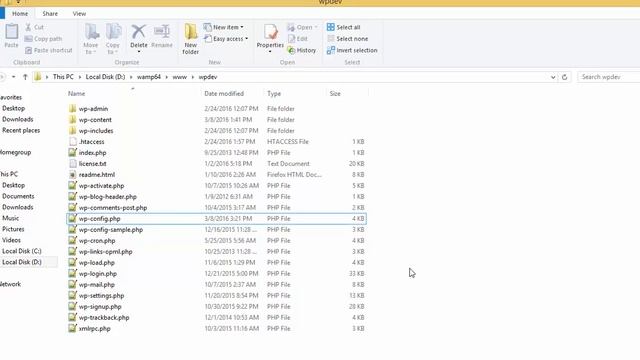Image resolution: width=640 pixels, height=360 pixels.
Task: Click the Search wpdev field
Action: coord(609,77)
